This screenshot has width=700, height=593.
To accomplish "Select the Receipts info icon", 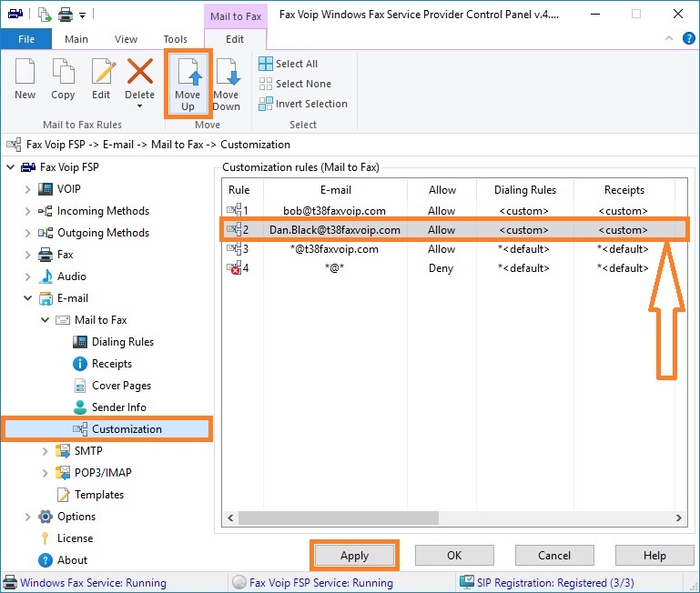I will coord(80,364).
